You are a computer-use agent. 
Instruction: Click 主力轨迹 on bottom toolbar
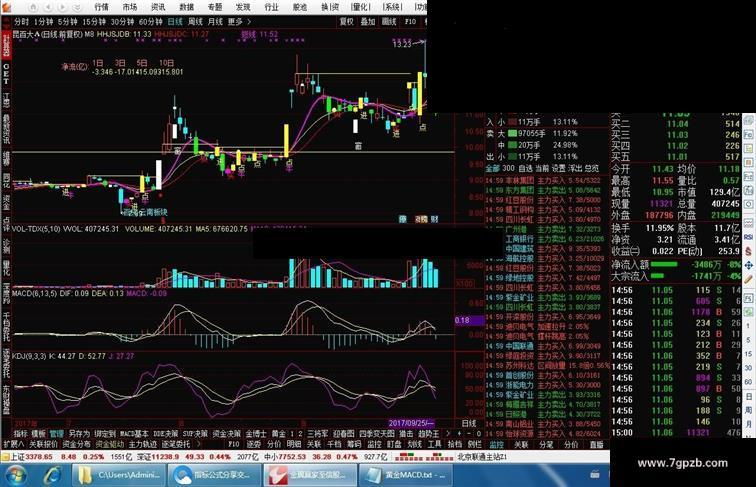point(142,444)
